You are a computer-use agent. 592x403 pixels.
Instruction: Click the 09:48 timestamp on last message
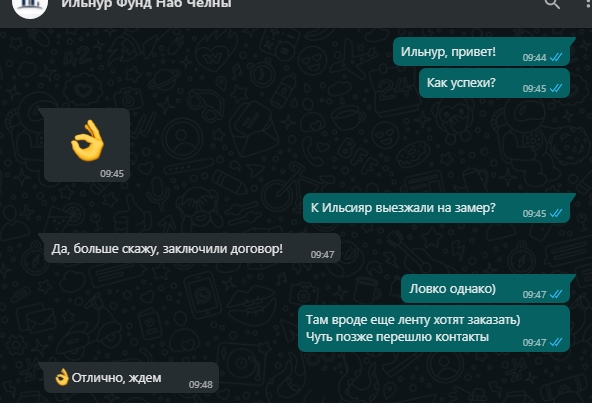point(201,384)
